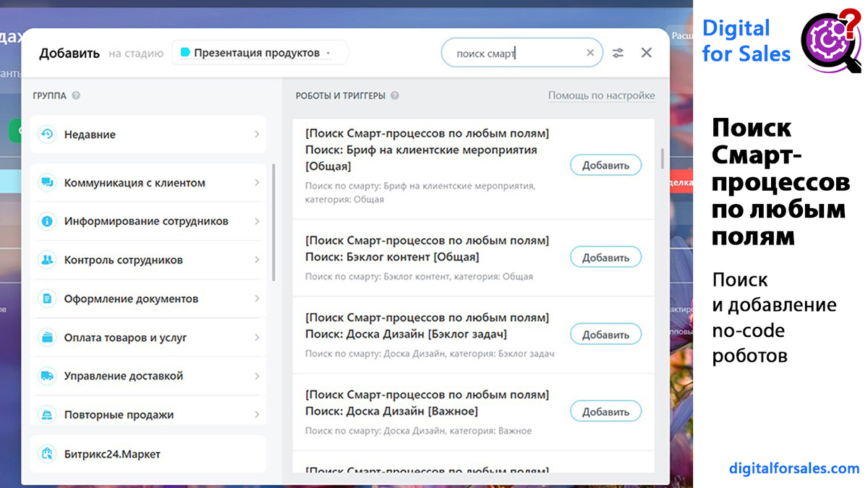
Task: Select Информирование сотрудников group
Action: point(148,221)
